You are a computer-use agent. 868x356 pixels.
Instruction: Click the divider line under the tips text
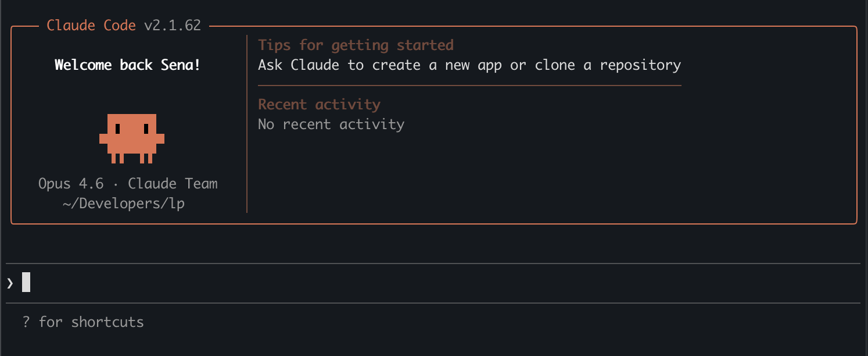[469, 86]
